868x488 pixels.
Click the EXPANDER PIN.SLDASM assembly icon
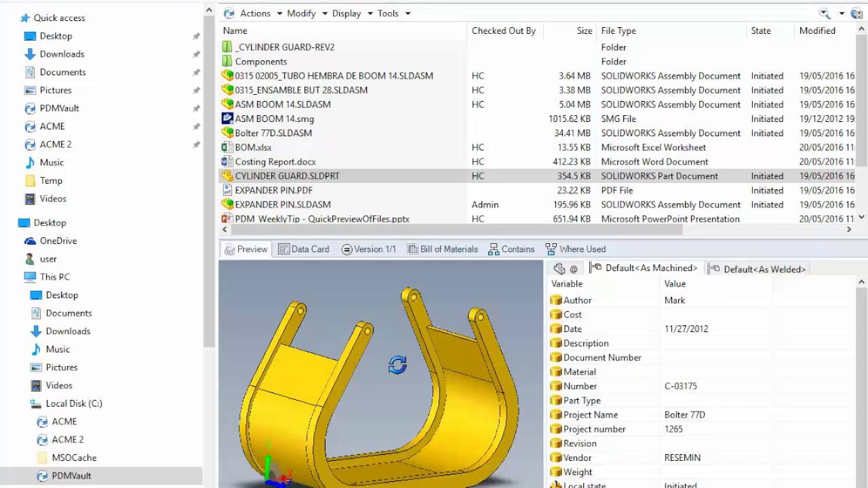coord(227,204)
